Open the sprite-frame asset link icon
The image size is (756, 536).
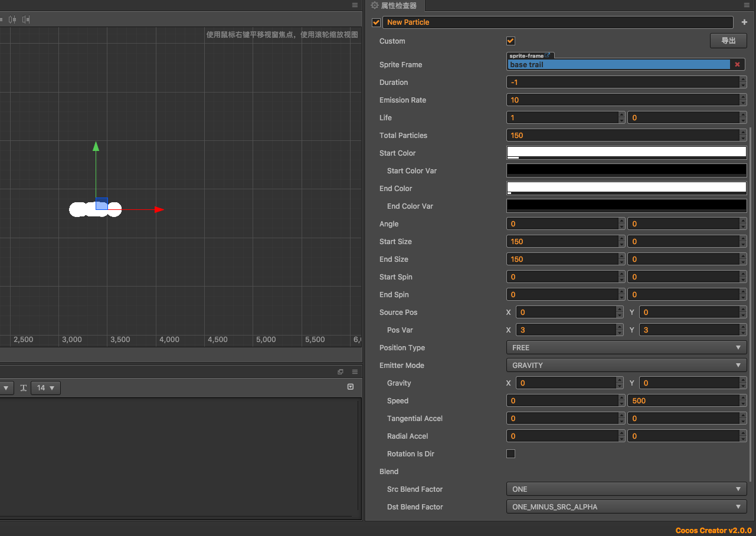coord(547,55)
